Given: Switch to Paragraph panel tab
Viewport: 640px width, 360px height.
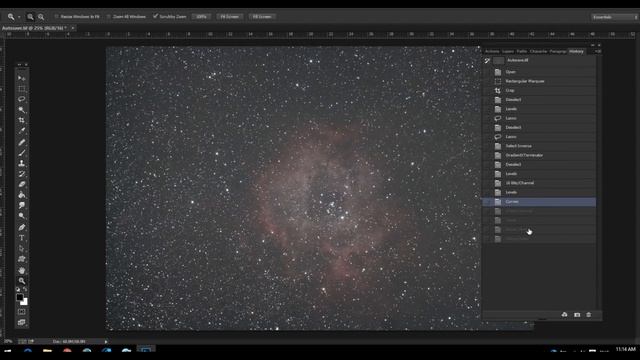Looking at the screenshot, I should tap(558, 51).
